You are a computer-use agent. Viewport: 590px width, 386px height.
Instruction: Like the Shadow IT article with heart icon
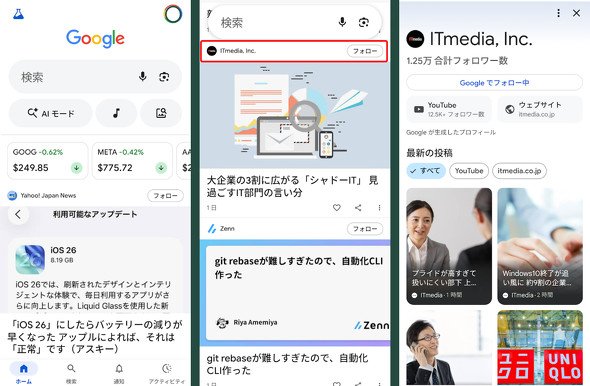pyautogui.click(x=336, y=207)
